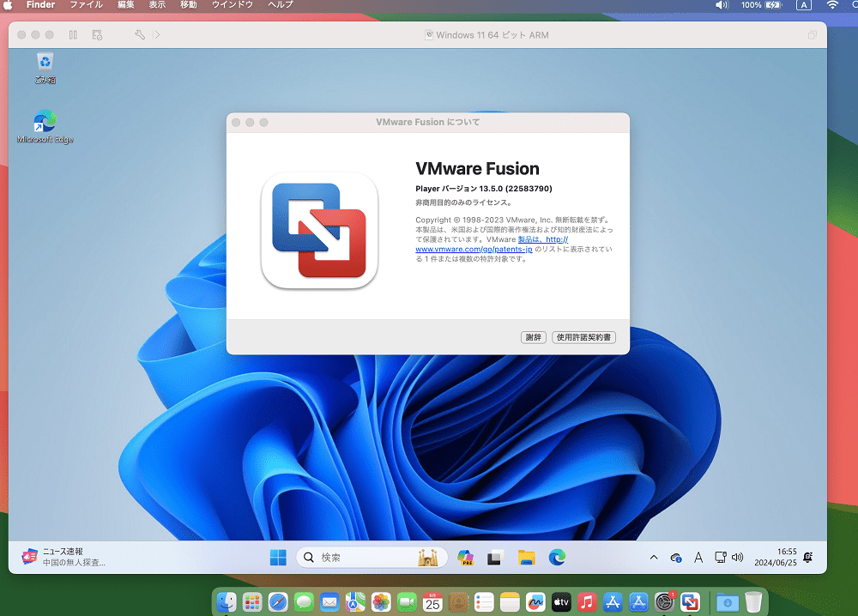Open the 使用許諾契約書 license agreement button
The width and height of the screenshot is (858, 616).
pyautogui.click(x=583, y=337)
